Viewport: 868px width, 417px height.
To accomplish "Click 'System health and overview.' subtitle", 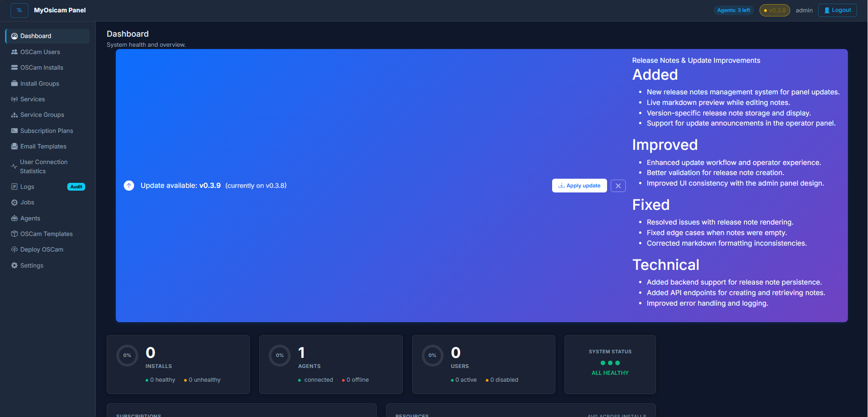I will (146, 45).
